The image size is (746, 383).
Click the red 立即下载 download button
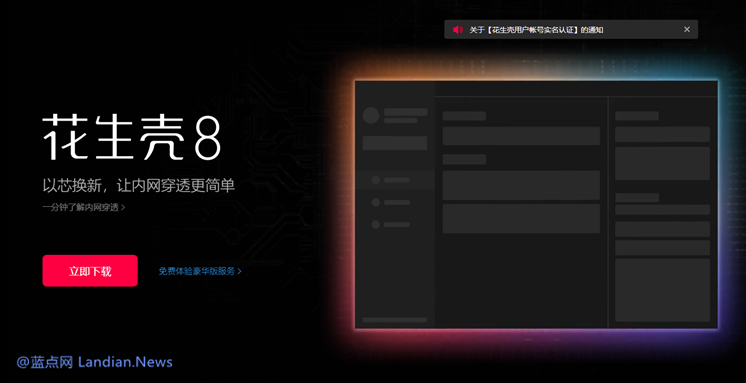(x=90, y=271)
